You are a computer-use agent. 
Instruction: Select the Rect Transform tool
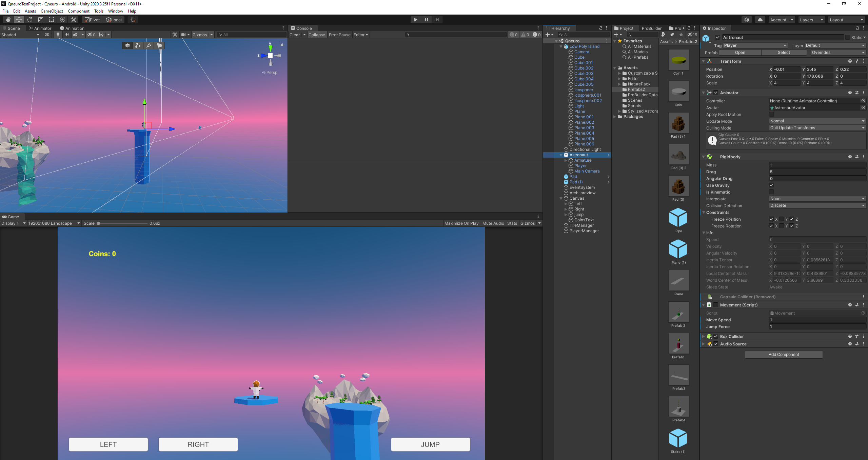coord(52,20)
